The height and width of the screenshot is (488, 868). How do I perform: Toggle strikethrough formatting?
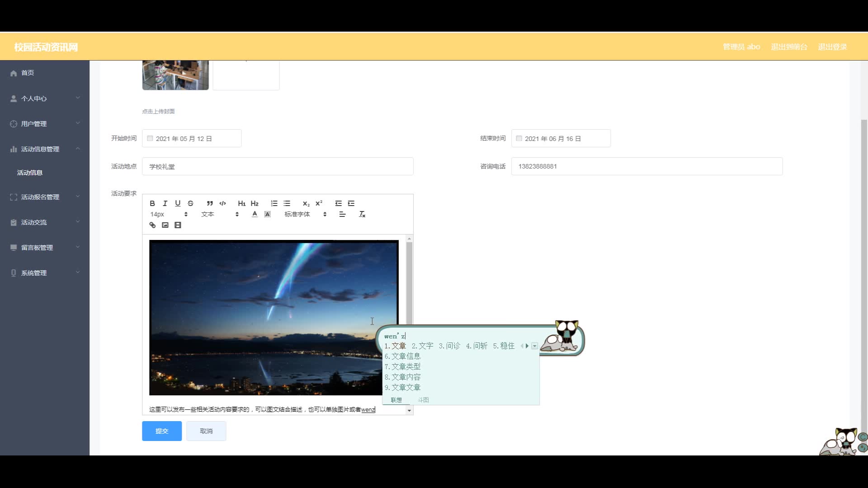(190, 203)
